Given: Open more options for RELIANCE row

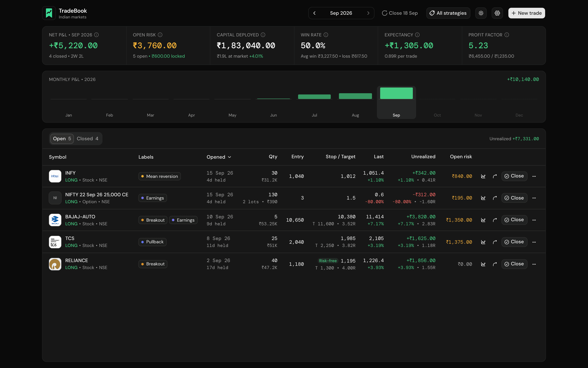Looking at the screenshot, I should pyautogui.click(x=534, y=264).
